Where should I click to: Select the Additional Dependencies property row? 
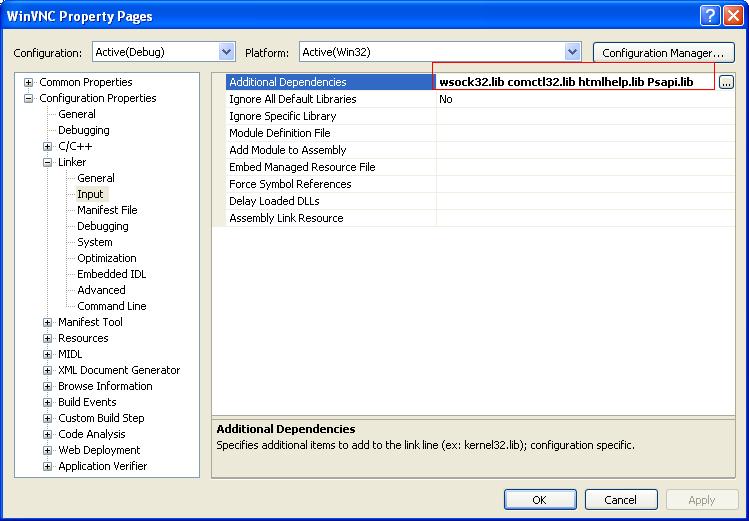[x=480, y=82]
